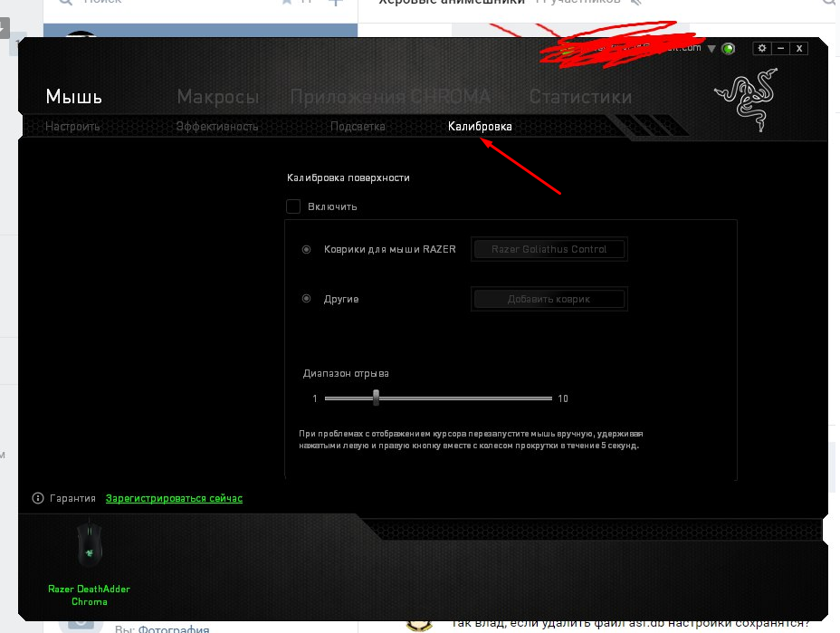Click the warranty info icon
The height and width of the screenshot is (633, 840).
[x=37, y=498]
